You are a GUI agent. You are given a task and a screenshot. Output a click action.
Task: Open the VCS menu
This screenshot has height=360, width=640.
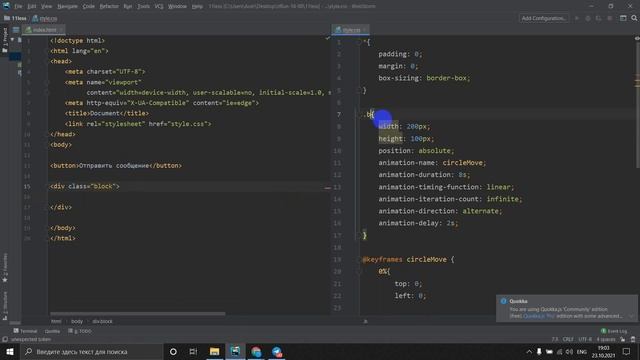tap(159, 6)
